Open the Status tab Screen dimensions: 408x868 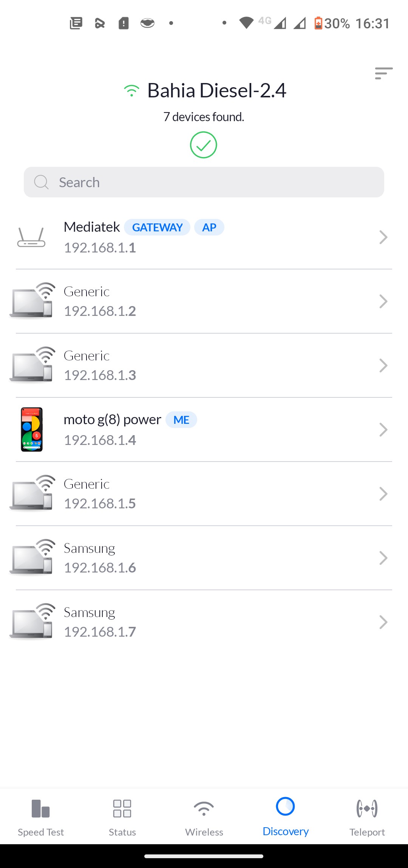(x=122, y=817)
